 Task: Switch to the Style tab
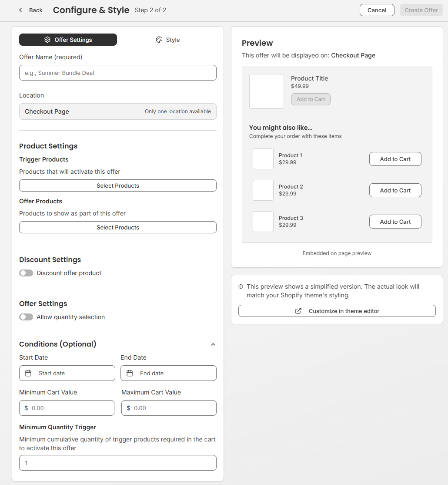pos(168,40)
